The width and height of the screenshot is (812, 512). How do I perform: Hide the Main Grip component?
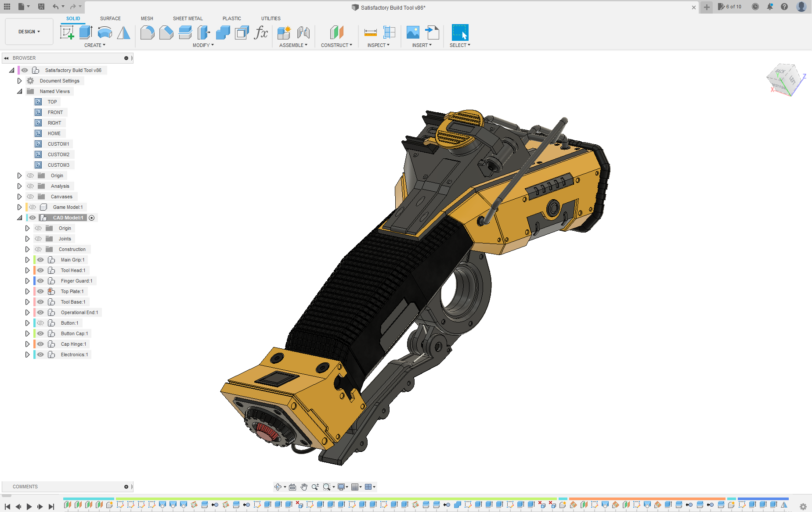40,260
